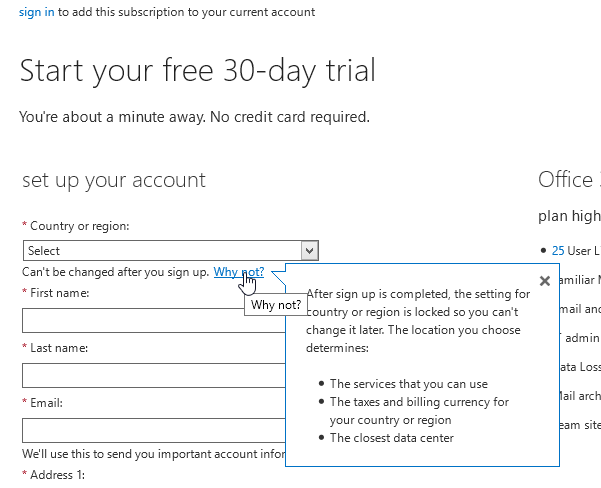
Task: Focus the First name text field
Action: tap(130, 321)
